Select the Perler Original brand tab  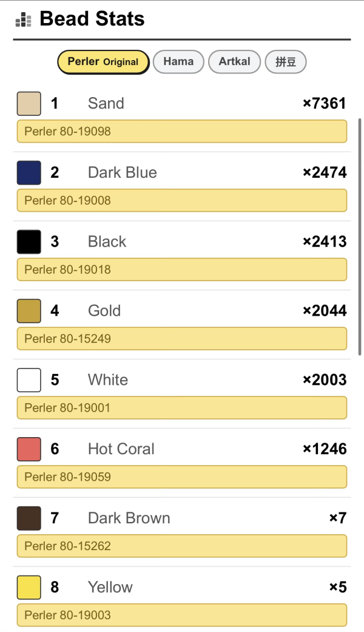[103, 62]
